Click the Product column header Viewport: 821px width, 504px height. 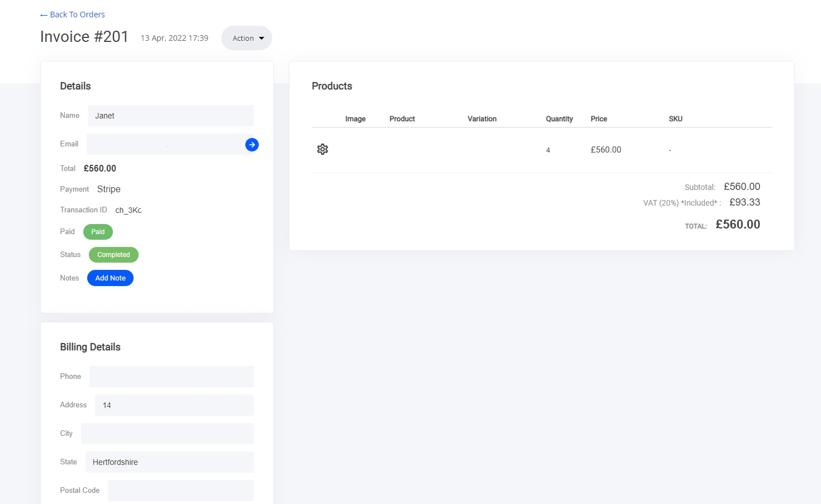[x=402, y=119]
